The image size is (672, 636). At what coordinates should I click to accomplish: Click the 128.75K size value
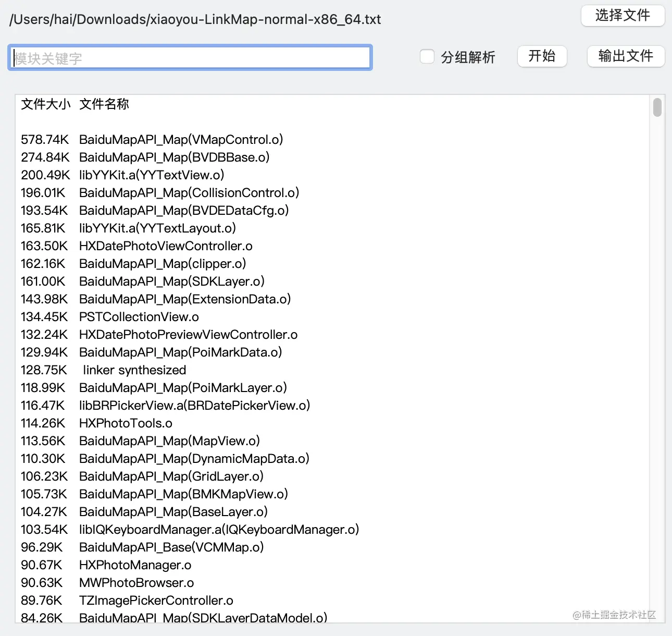[x=44, y=370]
